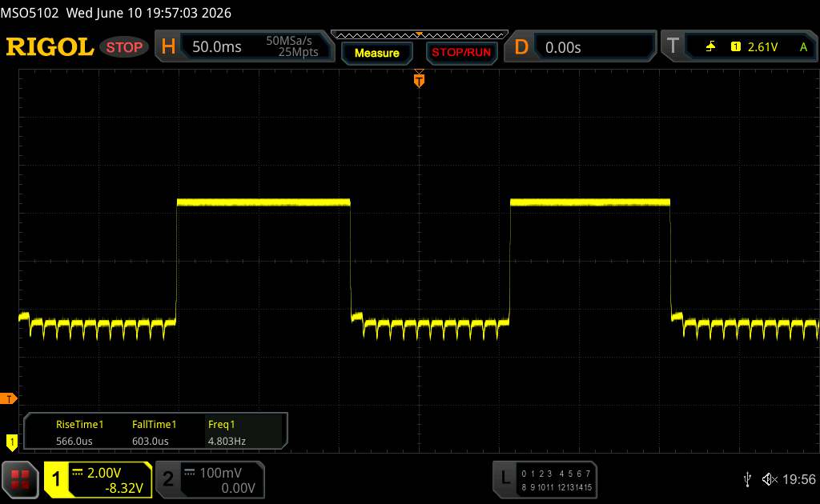Click the waveform memory position bar
820x504 pixels.
[420, 35]
